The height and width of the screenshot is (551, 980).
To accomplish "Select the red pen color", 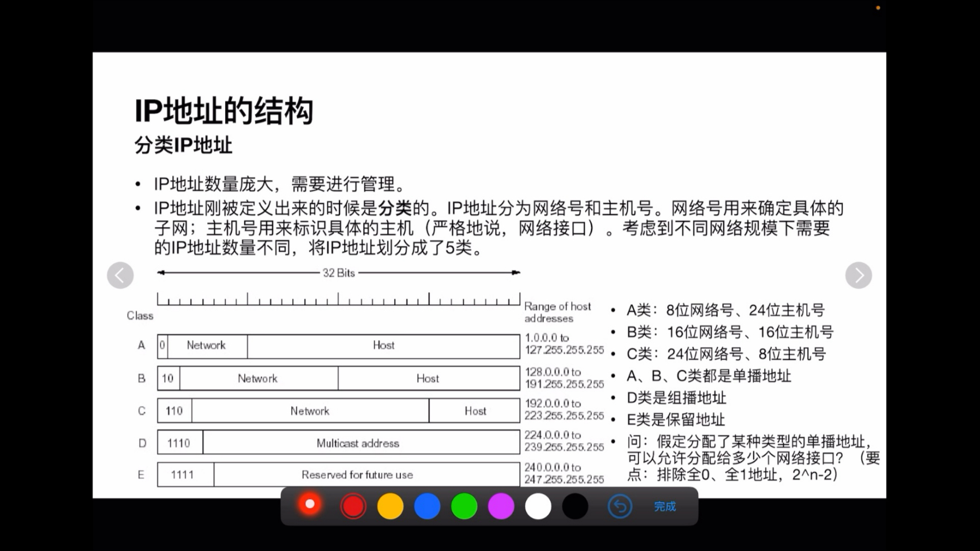I will 353,506.
